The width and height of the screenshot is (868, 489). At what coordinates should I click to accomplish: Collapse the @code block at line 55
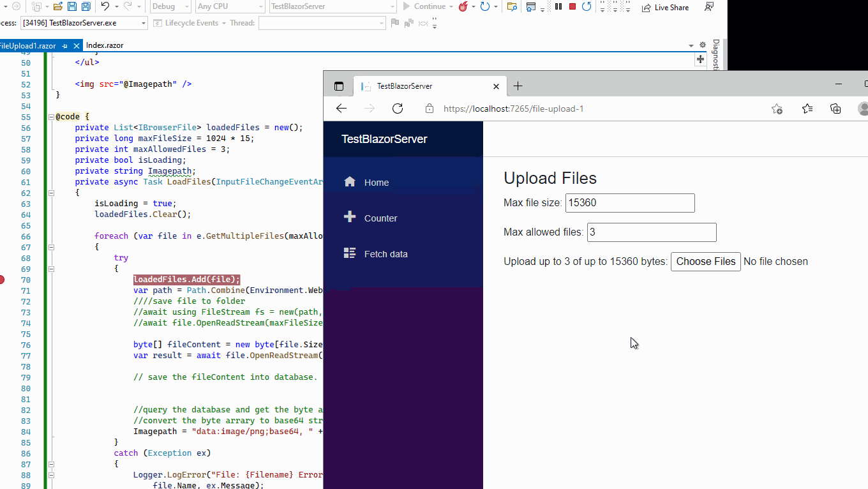click(x=51, y=117)
